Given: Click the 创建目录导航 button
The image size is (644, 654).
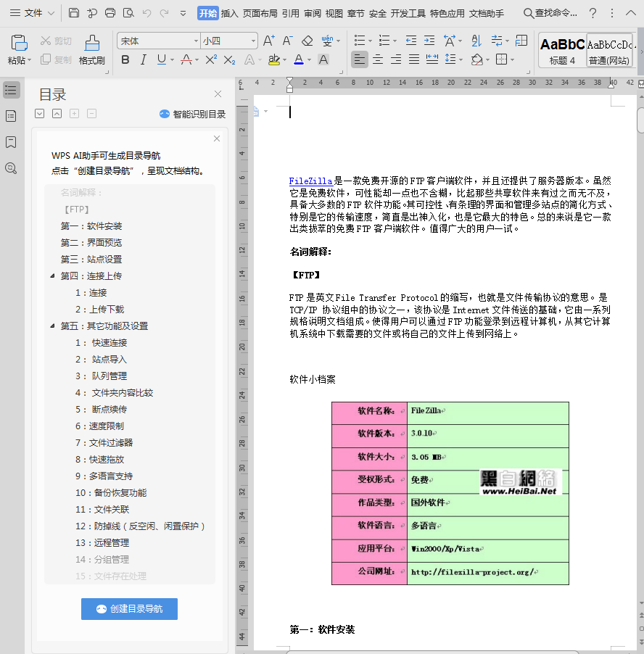Looking at the screenshot, I should pyautogui.click(x=129, y=609).
